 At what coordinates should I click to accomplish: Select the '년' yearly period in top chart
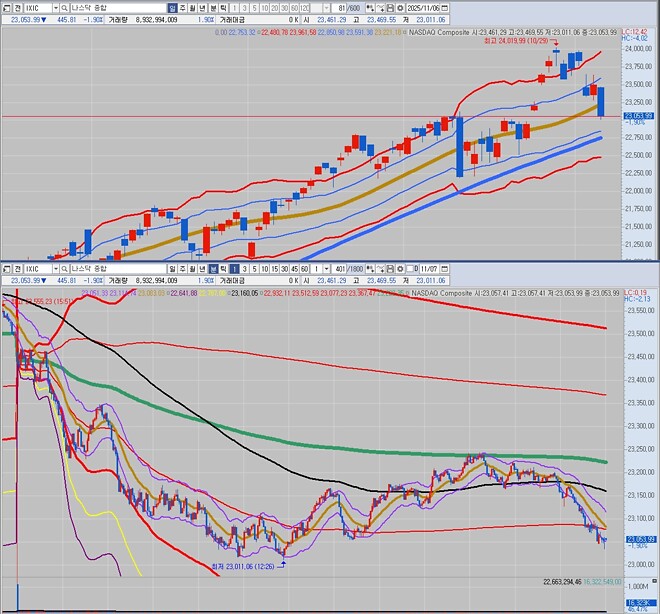click(x=203, y=8)
